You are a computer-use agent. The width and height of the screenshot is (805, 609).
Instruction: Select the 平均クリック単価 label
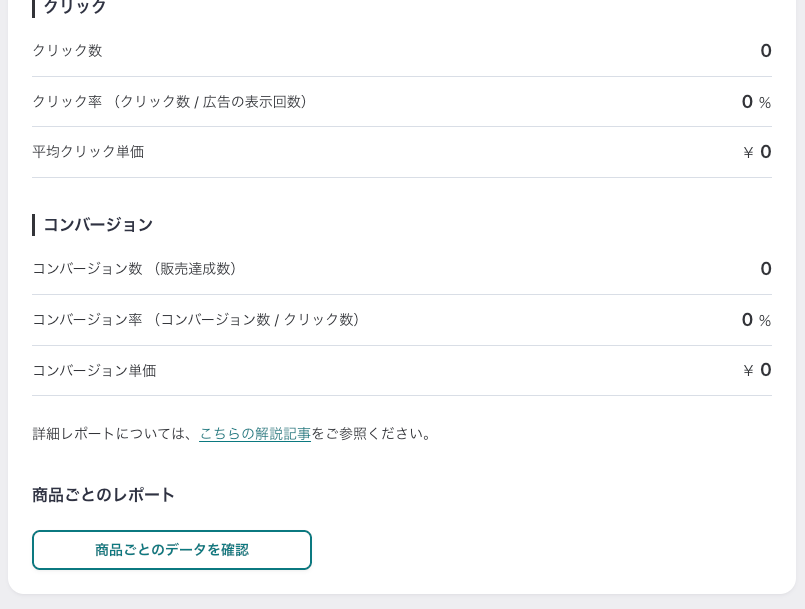coord(88,152)
